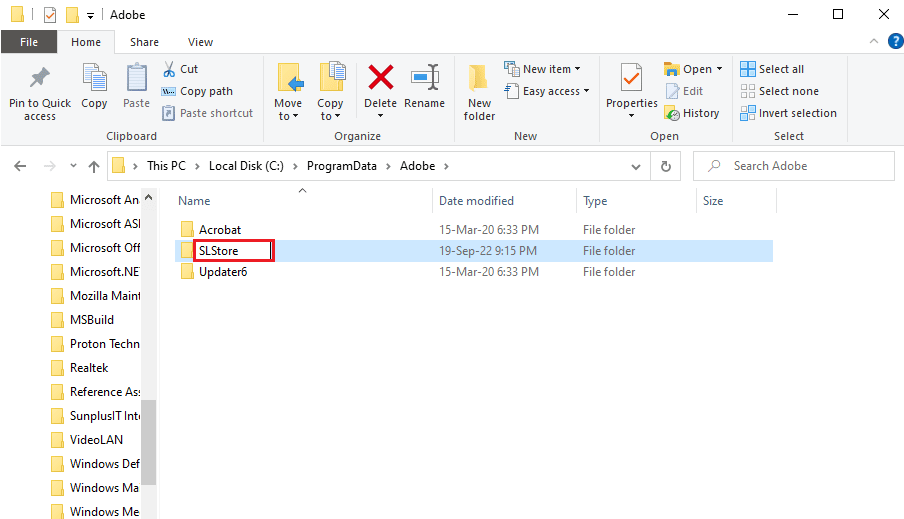Select Realtek in the navigation pane
This screenshot has height=519, width=904.
[x=89, y=367]
